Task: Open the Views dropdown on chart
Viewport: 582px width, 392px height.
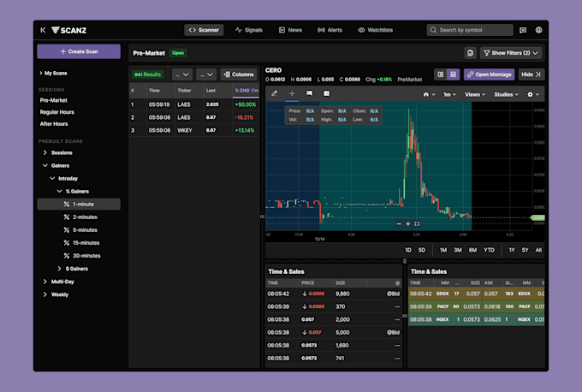Action: [x=475, y=95]
